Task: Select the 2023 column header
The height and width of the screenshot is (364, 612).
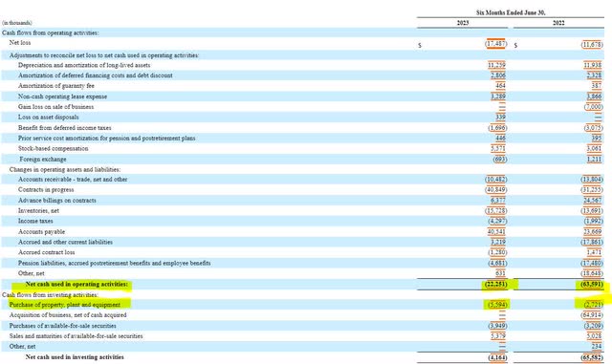Action: pyautogui.click(x=463, y=23)
